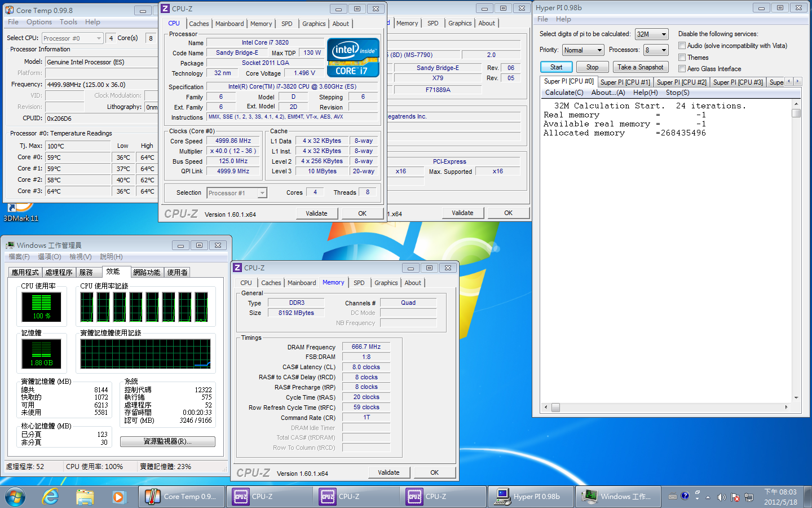
Task: Open the Graphics tab in the background Mainboard CPU-Z window
Action: click(x=460, y=23)
